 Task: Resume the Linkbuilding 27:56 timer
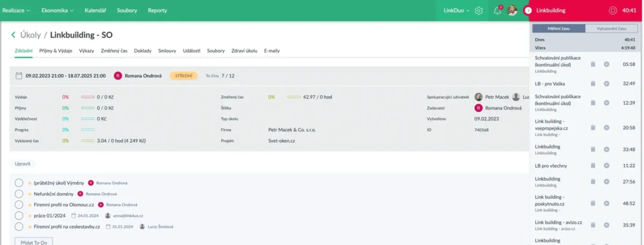(x=606, y=181)
